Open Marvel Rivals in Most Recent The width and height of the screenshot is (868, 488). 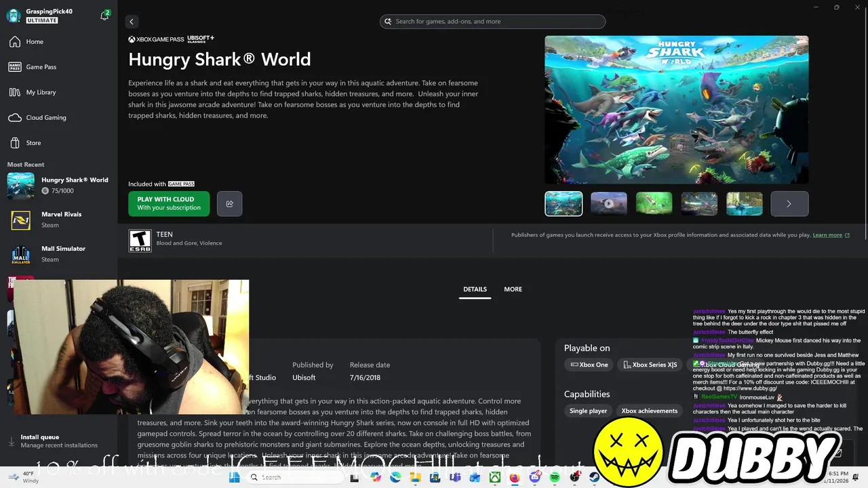[x=59, y=220]
